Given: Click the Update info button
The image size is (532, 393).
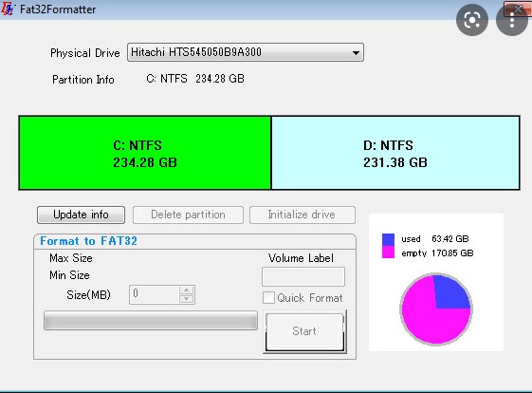Looking at the screenshot, I should (82, 215).
